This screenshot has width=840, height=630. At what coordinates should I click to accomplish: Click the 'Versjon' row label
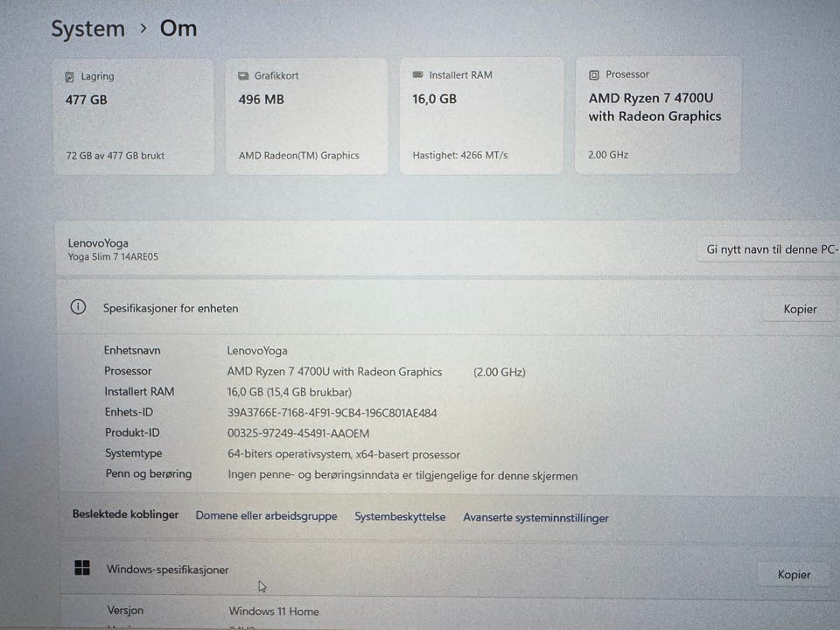(x=125, y=610)
